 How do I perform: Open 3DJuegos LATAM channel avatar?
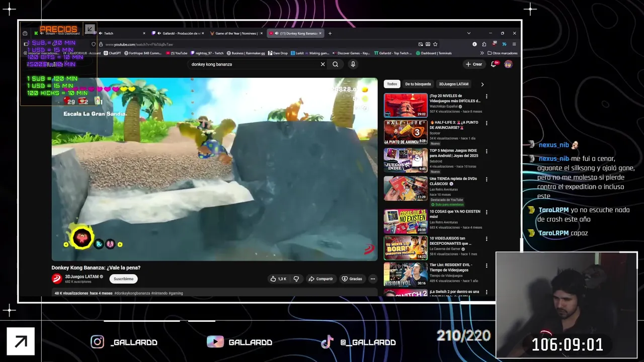point(56,279)
